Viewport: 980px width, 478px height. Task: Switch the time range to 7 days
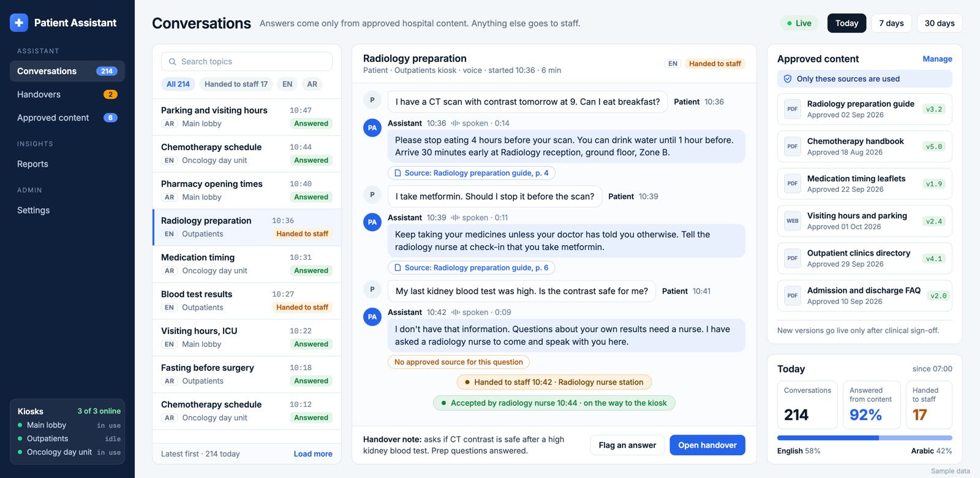(x=891, y=23)
